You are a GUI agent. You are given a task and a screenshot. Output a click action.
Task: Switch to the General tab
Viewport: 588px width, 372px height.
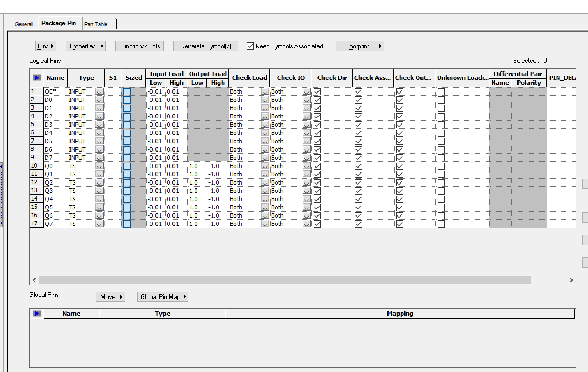[x=24, y=24]
